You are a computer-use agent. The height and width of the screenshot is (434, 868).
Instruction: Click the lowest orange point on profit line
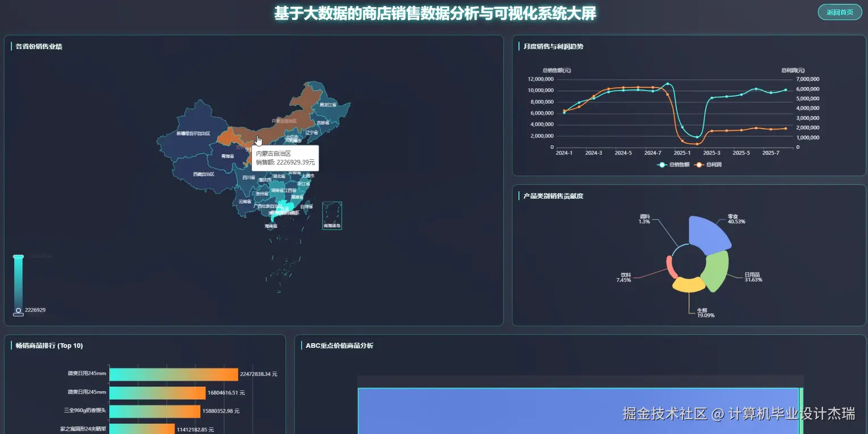pyautogui.click(x=697, y=144)
